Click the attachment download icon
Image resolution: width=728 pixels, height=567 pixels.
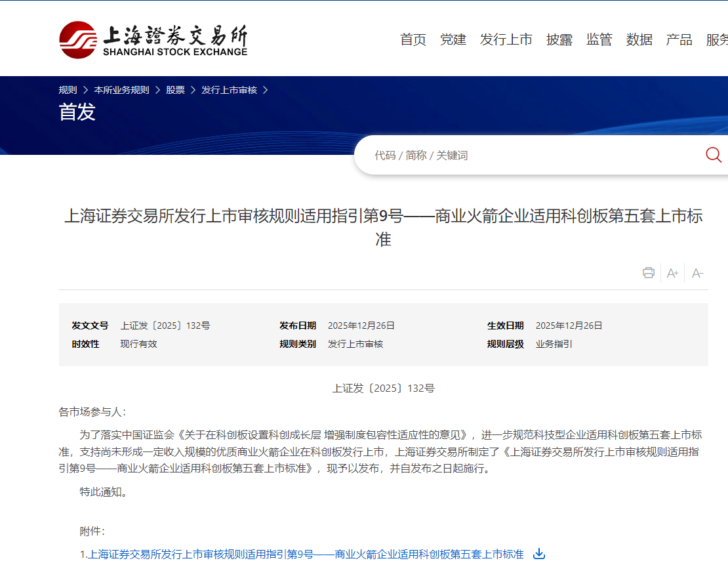pos(539,554)
